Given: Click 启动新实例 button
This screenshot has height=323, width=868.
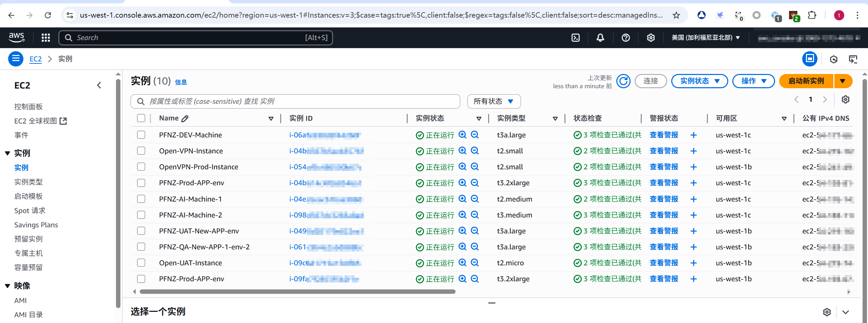Looking at the screenshot, I should (x=806, y=81).
